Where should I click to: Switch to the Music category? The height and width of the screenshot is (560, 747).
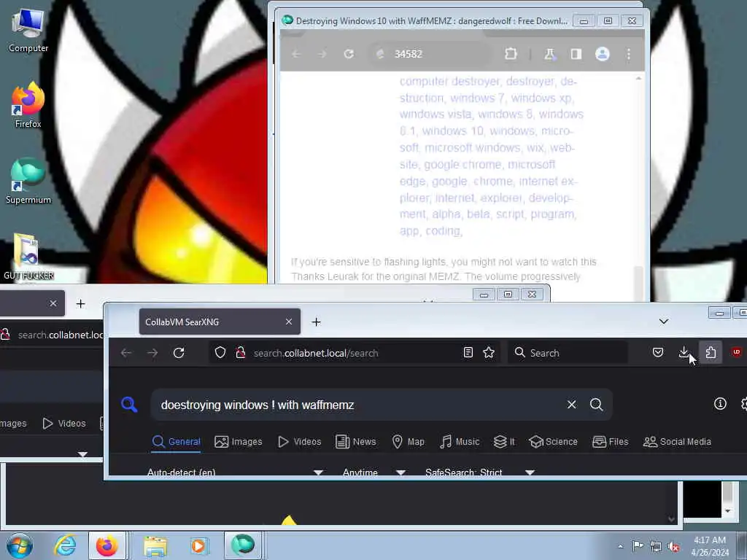coord(460,442)
